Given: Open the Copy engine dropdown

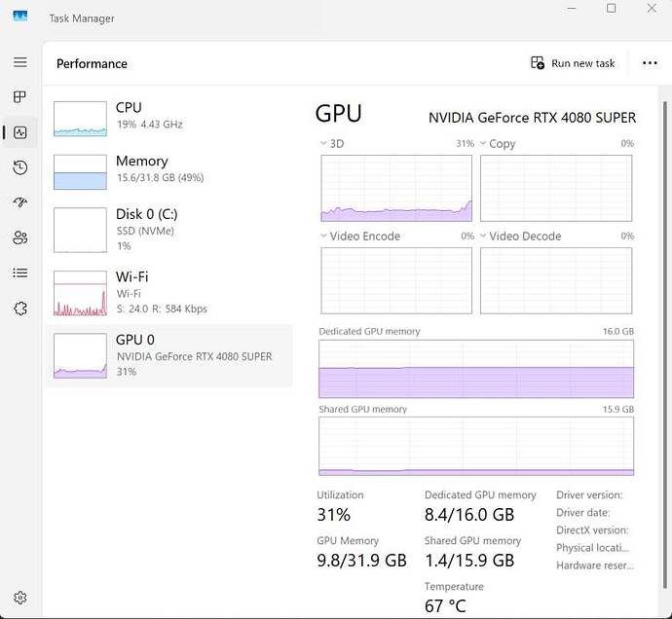Looking at the screenshot, I should 483,143.
